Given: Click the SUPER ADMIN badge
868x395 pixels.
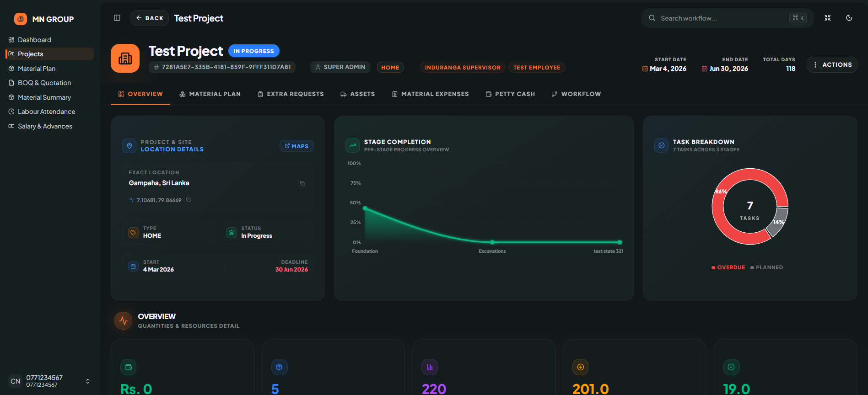Looking at the screenshot, I should 340,67.
